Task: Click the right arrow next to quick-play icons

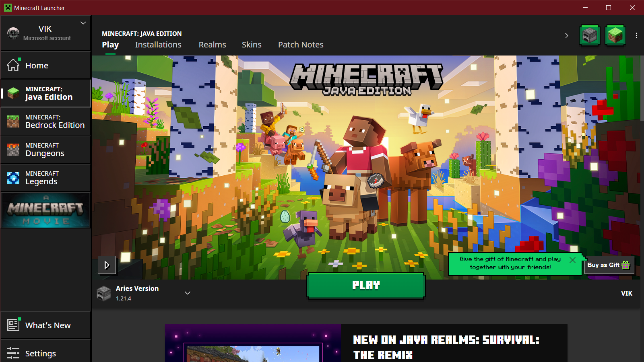Action: pos(566,35)
